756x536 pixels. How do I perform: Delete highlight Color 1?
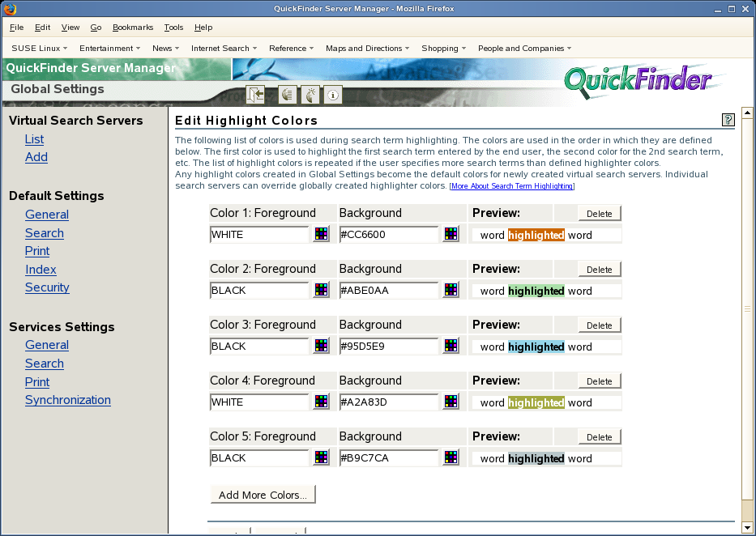(600, 213)
